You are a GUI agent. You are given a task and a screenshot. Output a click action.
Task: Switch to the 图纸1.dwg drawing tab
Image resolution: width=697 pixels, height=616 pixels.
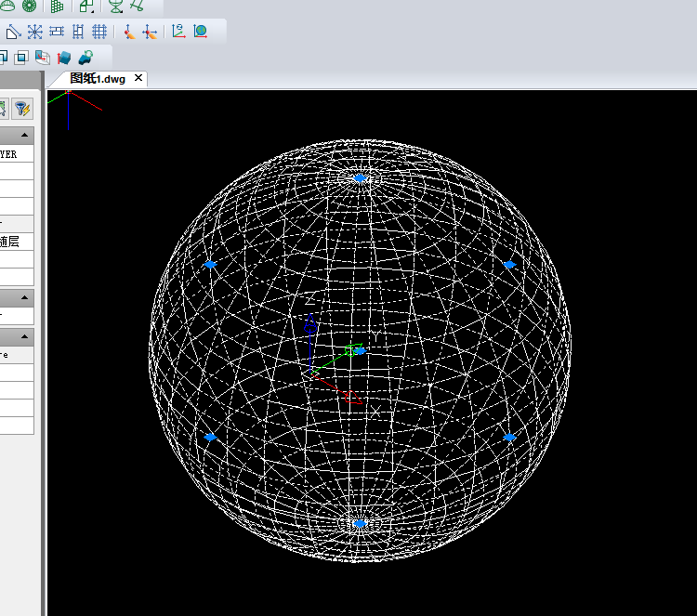[x=98, y=79]
